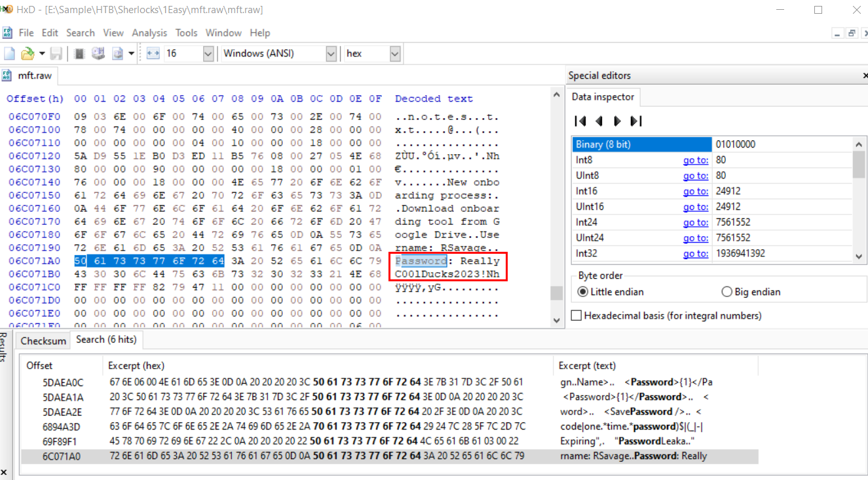Switch to the Checksum tab

pyautogui.click(x=43, y=340)
